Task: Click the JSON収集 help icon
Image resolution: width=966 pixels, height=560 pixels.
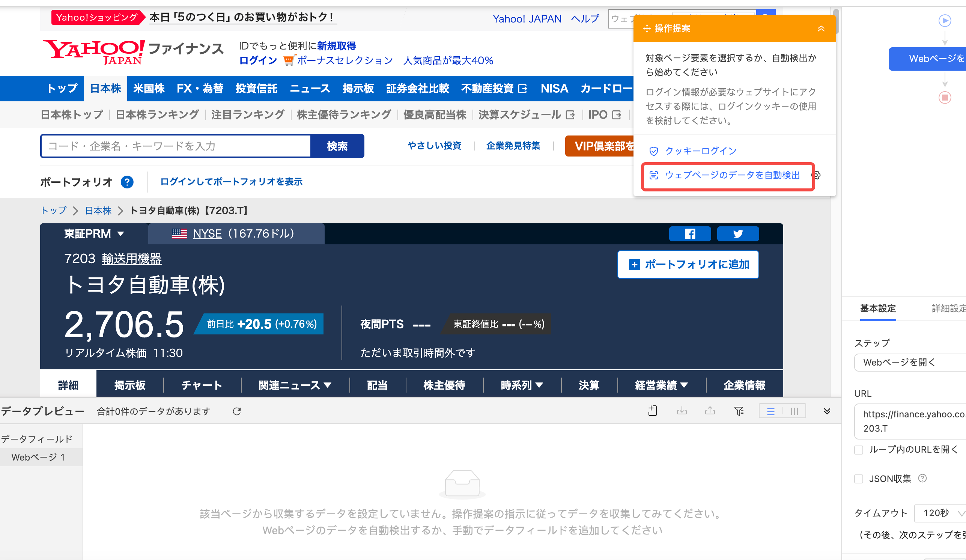Action: point(922,478)
